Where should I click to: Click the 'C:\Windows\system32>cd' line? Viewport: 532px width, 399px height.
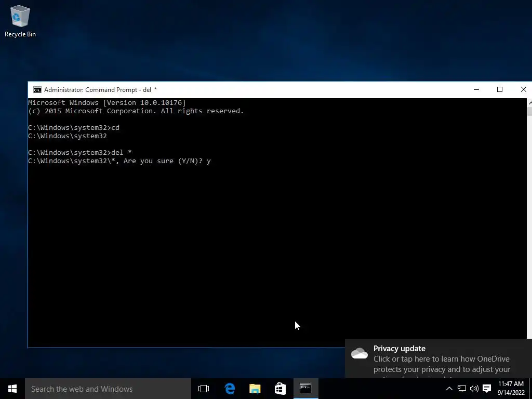[x=74, y=128]
